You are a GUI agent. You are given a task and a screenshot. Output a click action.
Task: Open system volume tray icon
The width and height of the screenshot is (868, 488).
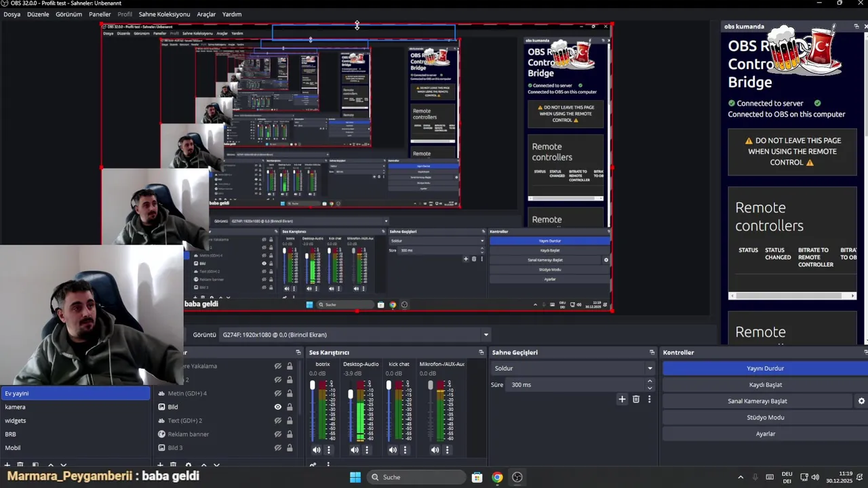coord(814,477)
